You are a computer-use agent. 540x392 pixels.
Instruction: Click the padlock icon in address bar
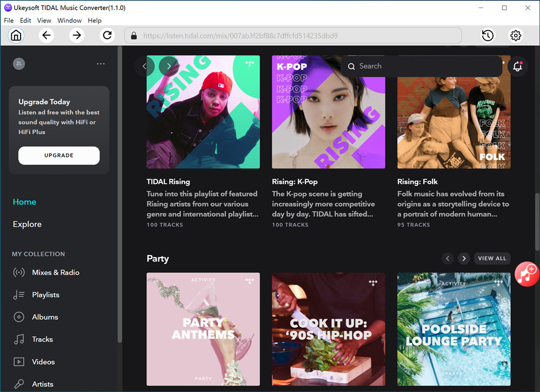point(134,36)
